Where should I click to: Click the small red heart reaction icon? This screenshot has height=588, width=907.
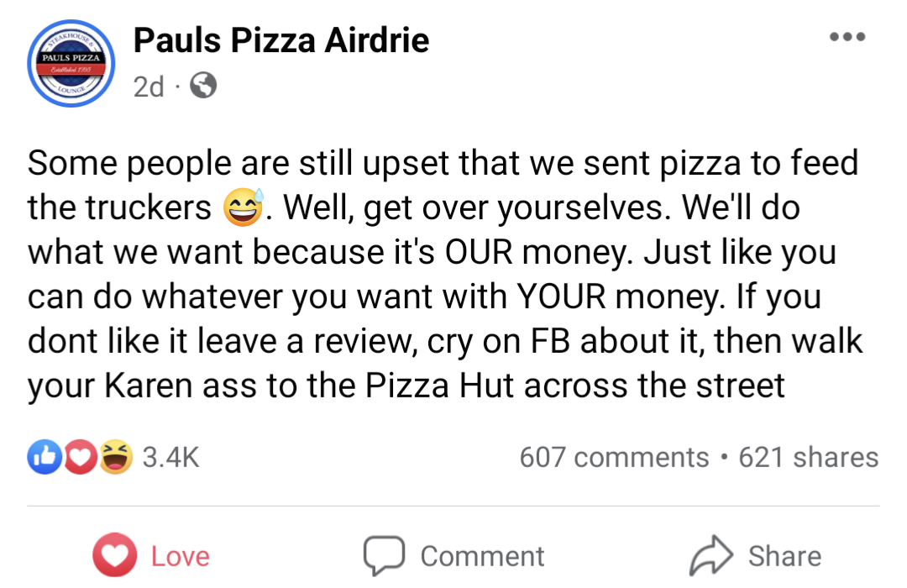[x=80, y=457]
